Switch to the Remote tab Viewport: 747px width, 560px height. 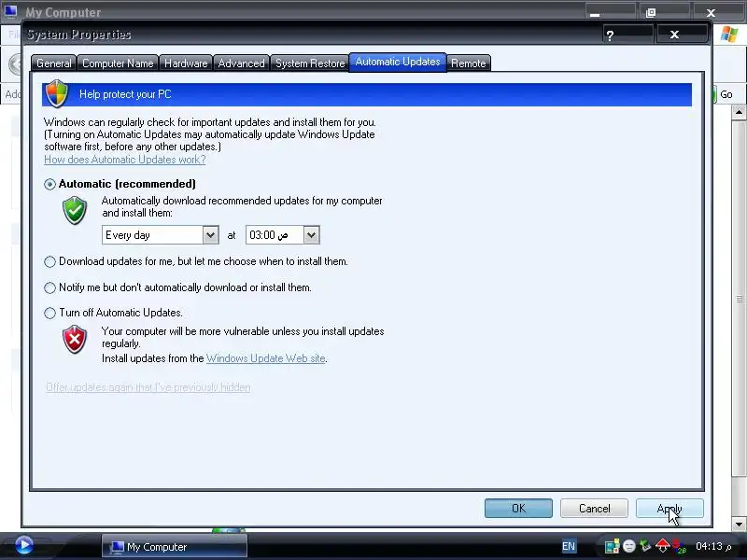coord(469,63)
